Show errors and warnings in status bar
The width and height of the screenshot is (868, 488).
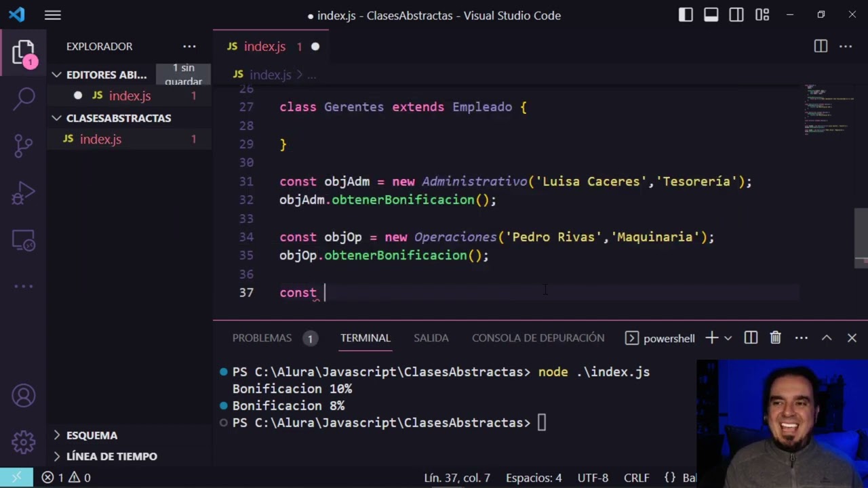66,478
